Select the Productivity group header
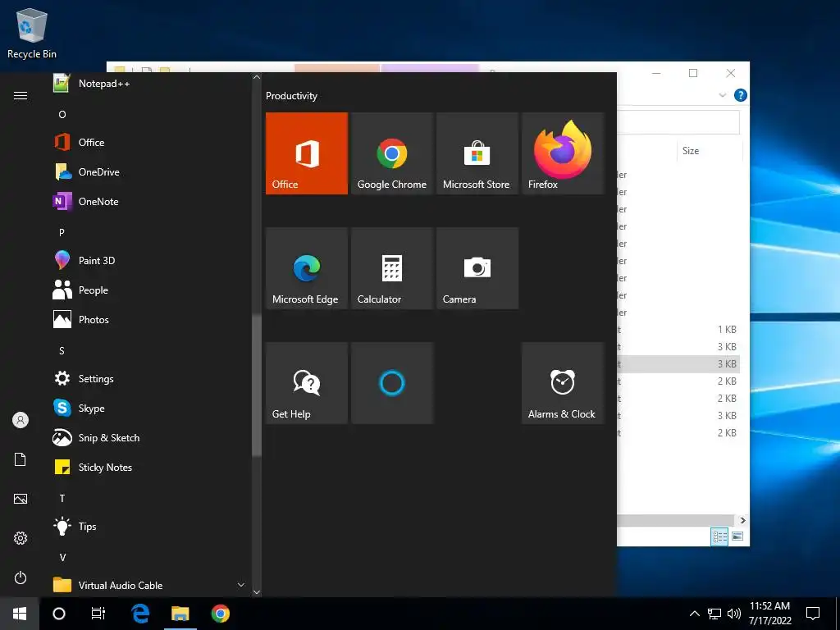Screen dimensions: 840x630 coord(291,96)
